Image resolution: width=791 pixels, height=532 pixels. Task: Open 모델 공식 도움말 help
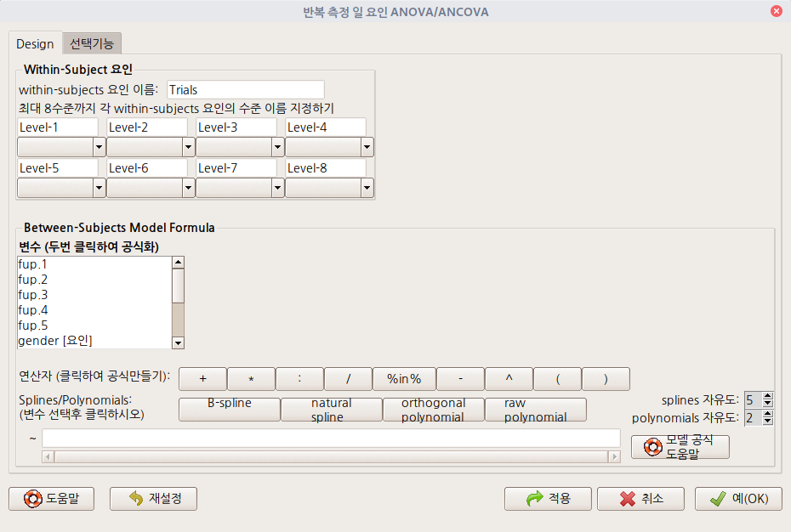(680, 447)
